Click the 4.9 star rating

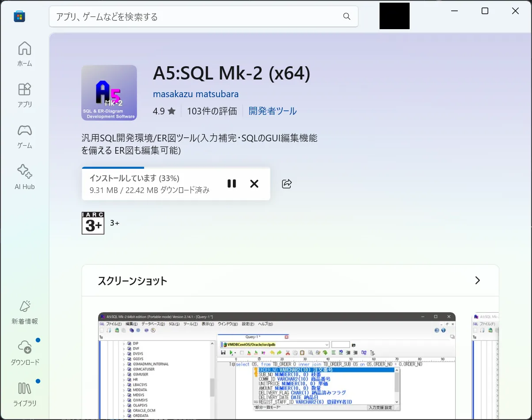point(164,111)
